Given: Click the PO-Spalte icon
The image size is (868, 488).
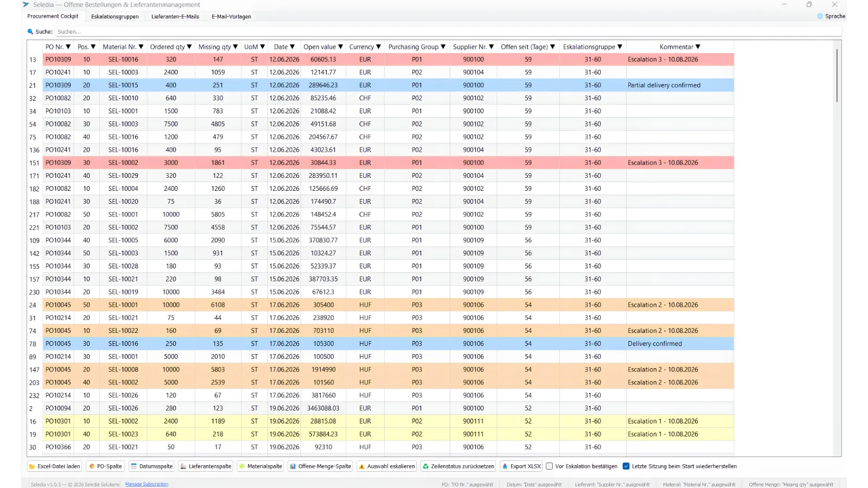Looking at the screenshot, I should pyautogui.click(x=92, y=466).
